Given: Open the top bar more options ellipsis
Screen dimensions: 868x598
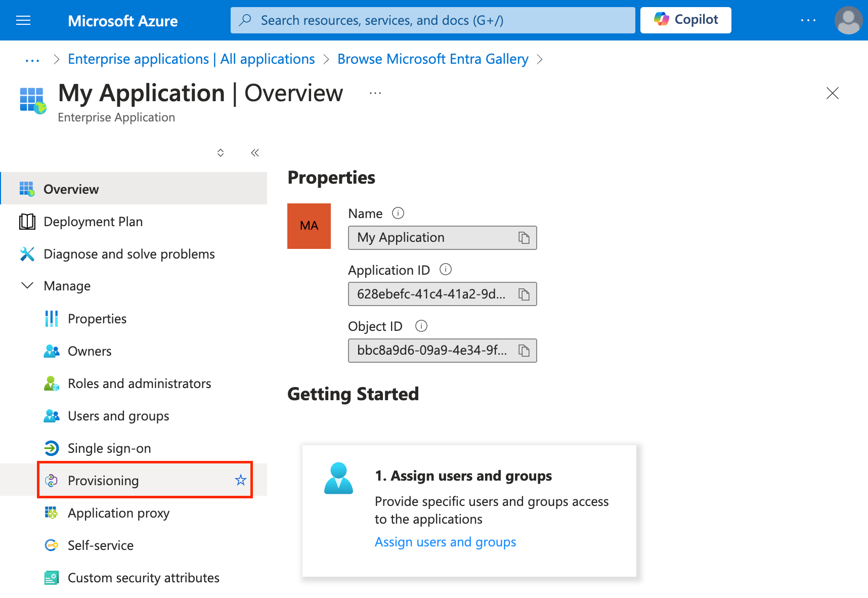Looking at the screenshot, I should [x=808, y=20].
